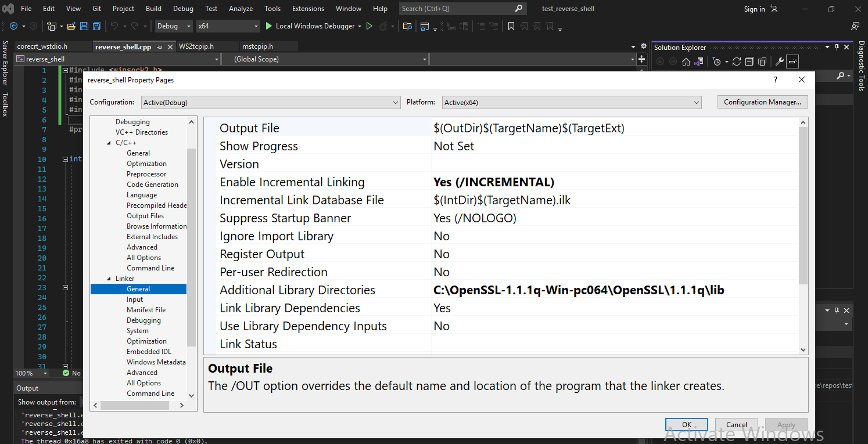The image size is (868, 444).
Task: Switch Solution Explorer views via the purple icon
Action: (699, 62)
